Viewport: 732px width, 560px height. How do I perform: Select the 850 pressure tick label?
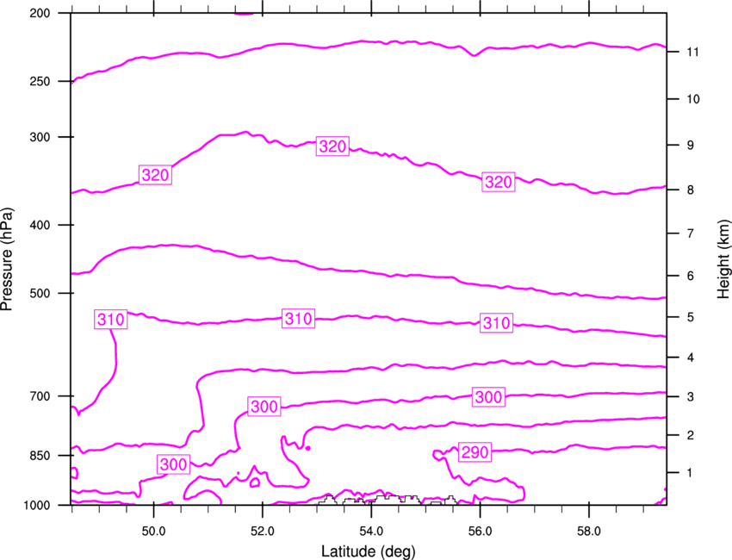pyautogui.click(x=40, y=456)
